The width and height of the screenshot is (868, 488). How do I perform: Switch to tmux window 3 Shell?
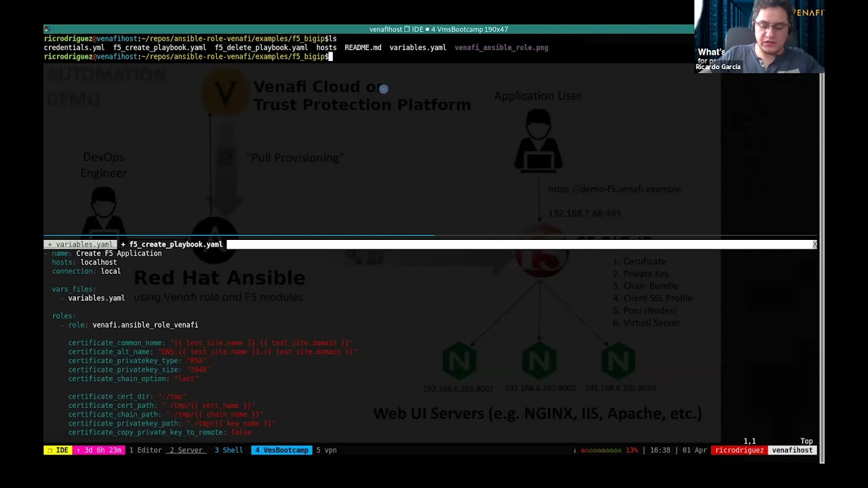point(229,450)
